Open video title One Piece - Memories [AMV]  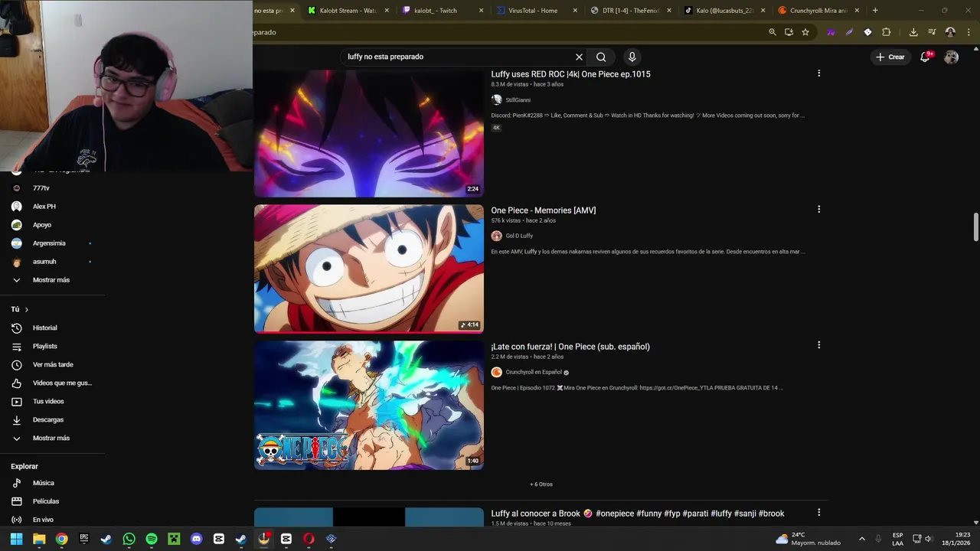point(544,210)
